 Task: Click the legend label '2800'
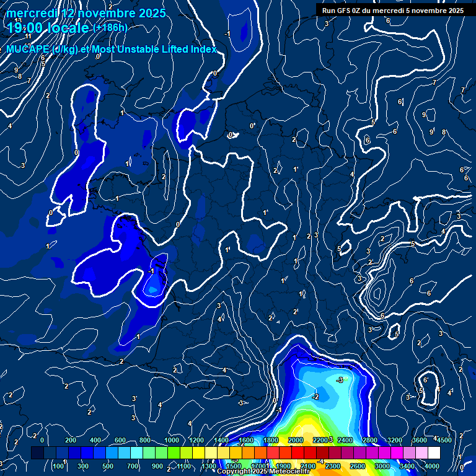point(370,440)
